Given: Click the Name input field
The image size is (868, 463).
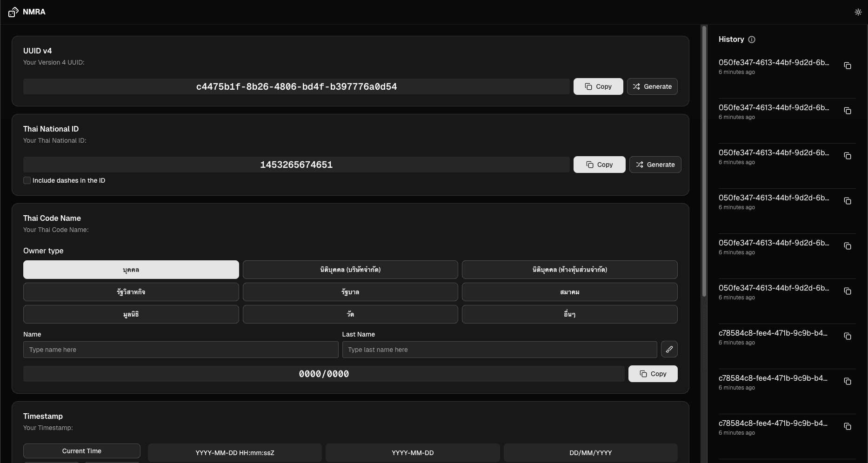Looking at the screenshot, I should 180,350.
